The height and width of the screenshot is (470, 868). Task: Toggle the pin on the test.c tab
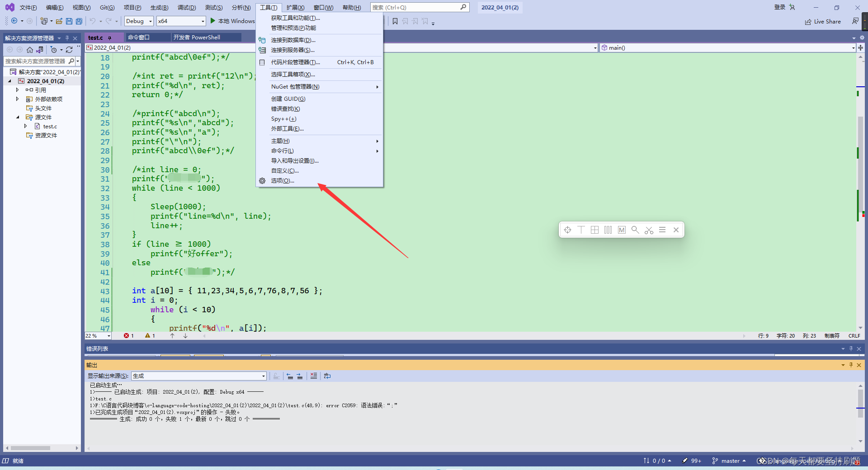click(109, 38)
